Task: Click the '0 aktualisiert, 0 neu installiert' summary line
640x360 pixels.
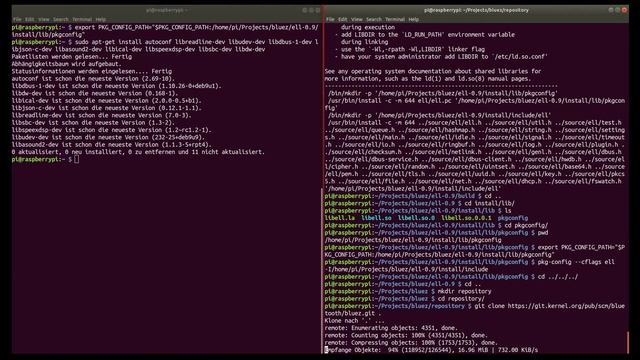Action: (138, 152)
